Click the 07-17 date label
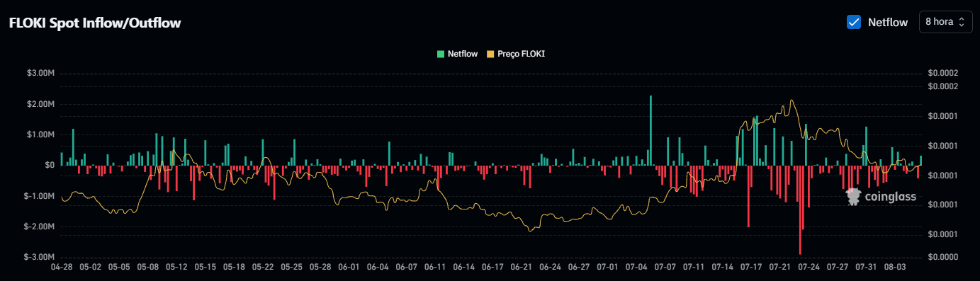980x281 pixels. coord(751,268)
